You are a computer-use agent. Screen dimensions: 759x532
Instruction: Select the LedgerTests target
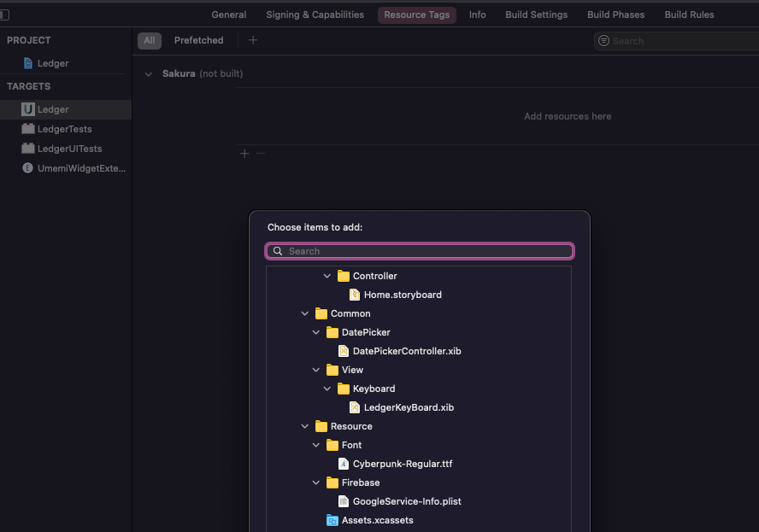pos(66,129)
